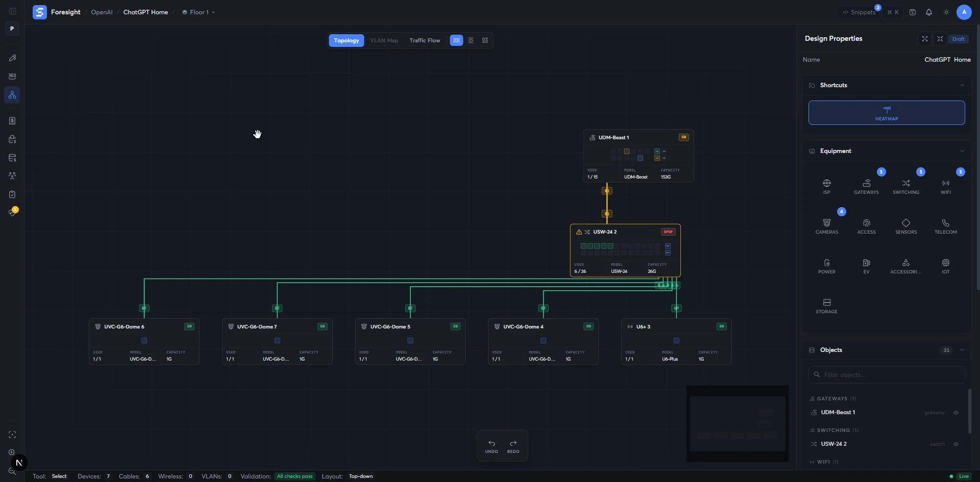The width and height of the screenshot is (980, 482).
Task: Switch to the stacked rows layout button
Action: [x=471, y=40]
